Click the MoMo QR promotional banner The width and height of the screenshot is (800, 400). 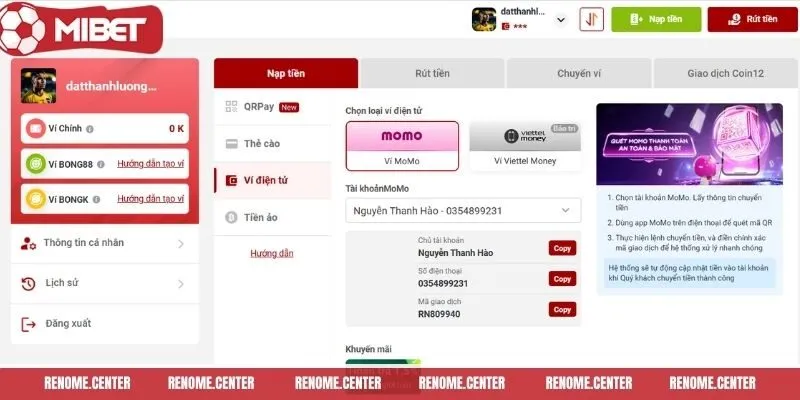tap(689, 144)
